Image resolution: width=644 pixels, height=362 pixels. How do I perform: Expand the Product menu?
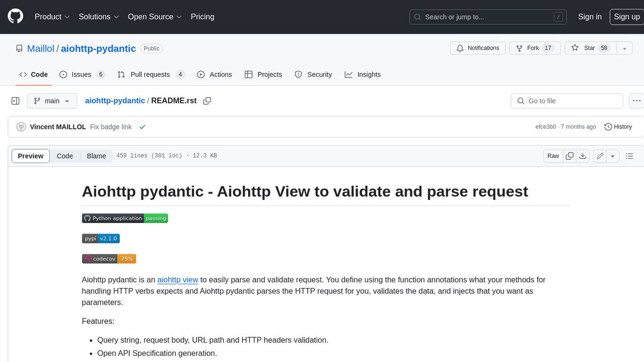[52, 17]
